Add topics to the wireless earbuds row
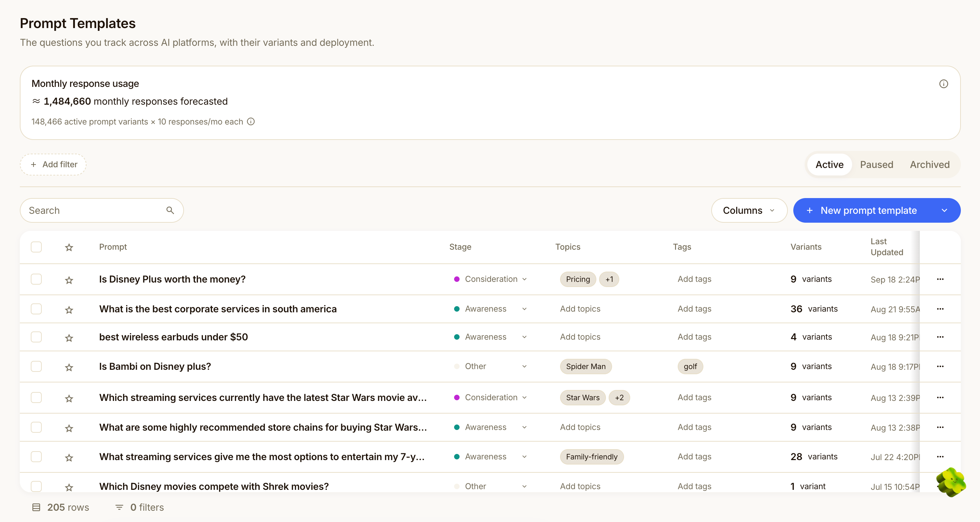The image size is (980, 522). pyautogui.click(x=580, y=337)
